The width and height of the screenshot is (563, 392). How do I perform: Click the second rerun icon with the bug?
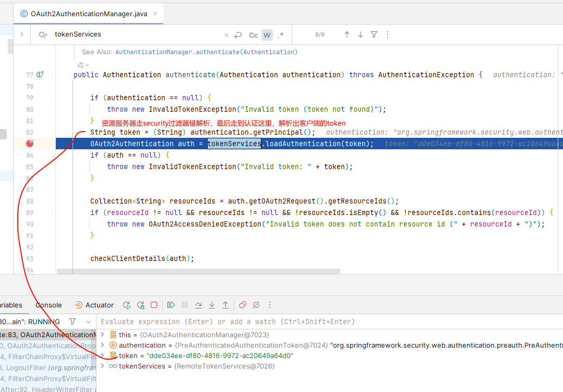141,305
